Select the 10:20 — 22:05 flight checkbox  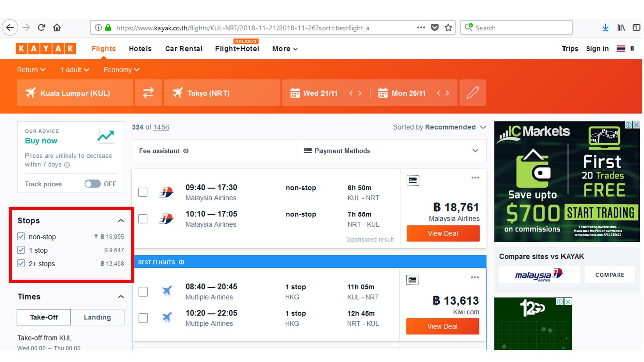point(143,318)
